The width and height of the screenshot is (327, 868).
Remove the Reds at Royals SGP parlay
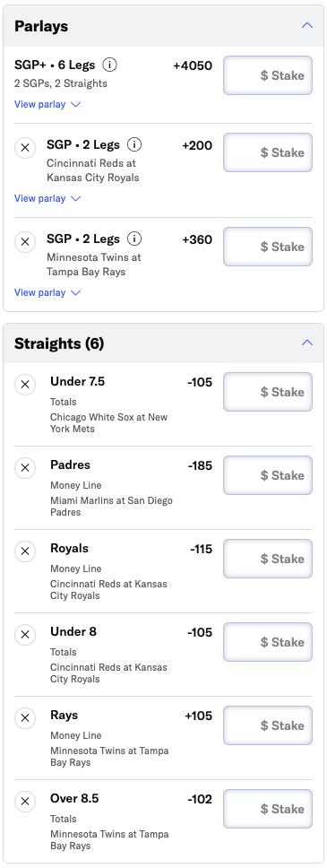[x=25, y=148]
